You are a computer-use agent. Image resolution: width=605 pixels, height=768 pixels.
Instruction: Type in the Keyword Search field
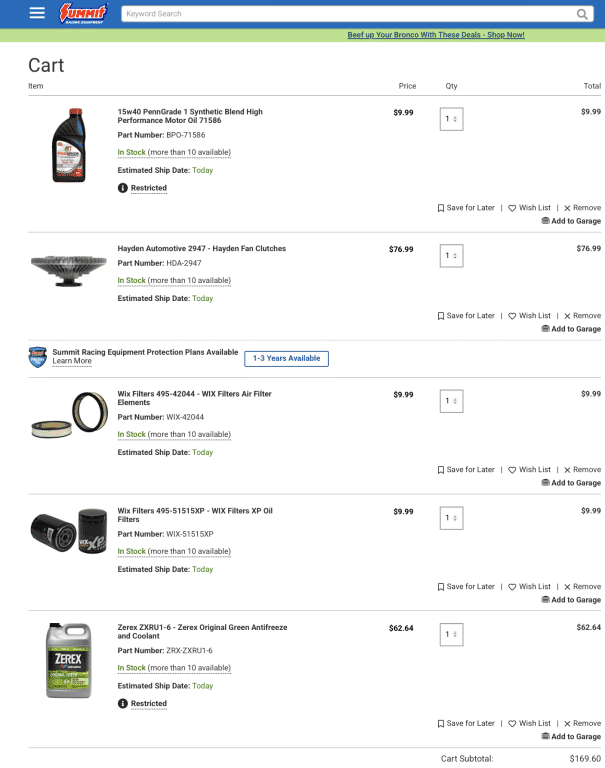[345, 14]
